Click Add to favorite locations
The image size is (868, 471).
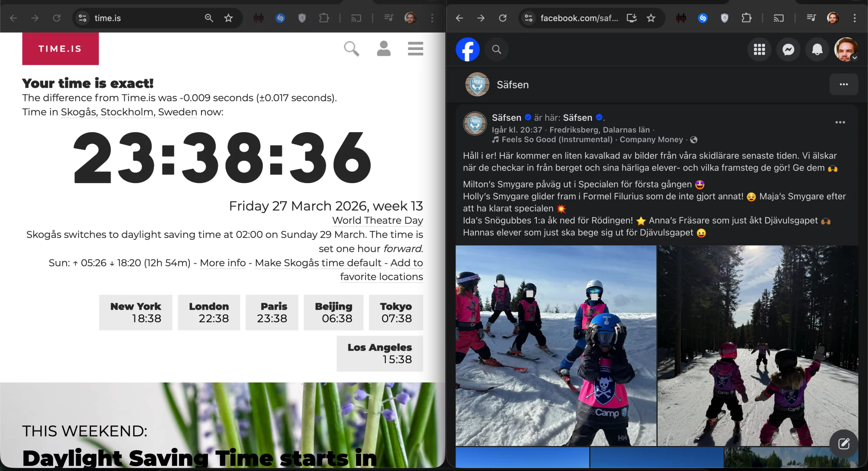tap(382, 277)
